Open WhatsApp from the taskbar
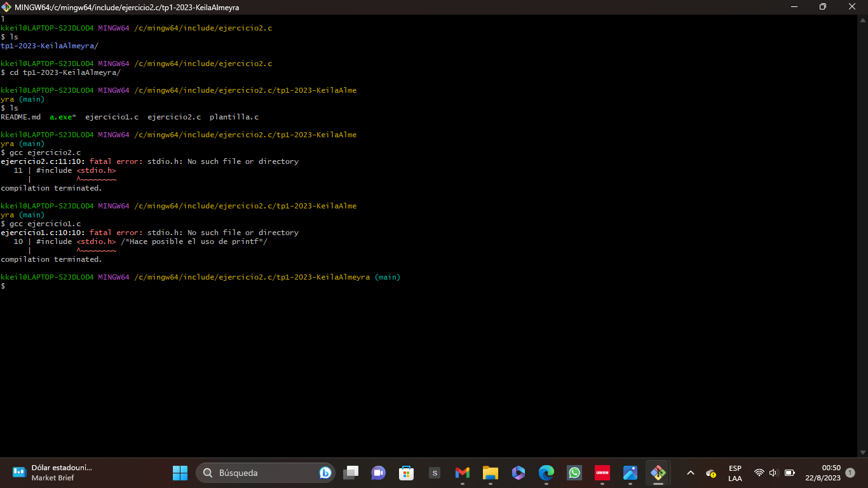This screenshot has height=488, width=868. (574, 473)
